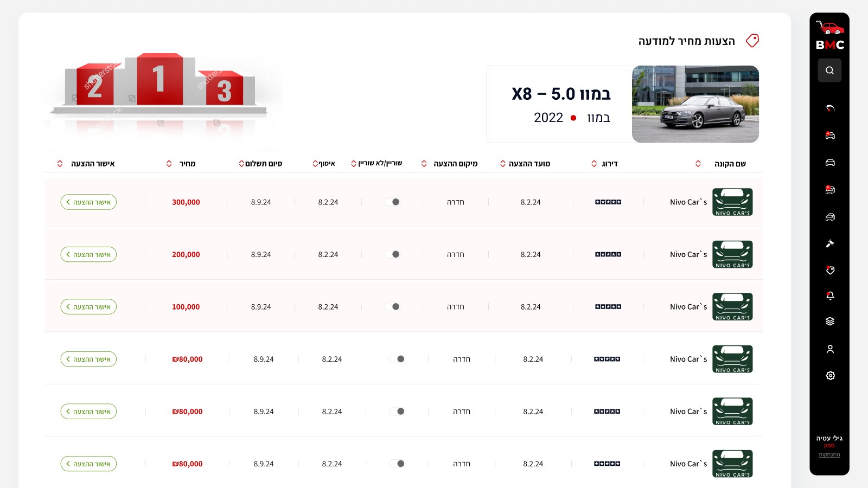Open the settings gear icon
Screen dimensions: 868x488
[x=830, y=375]
